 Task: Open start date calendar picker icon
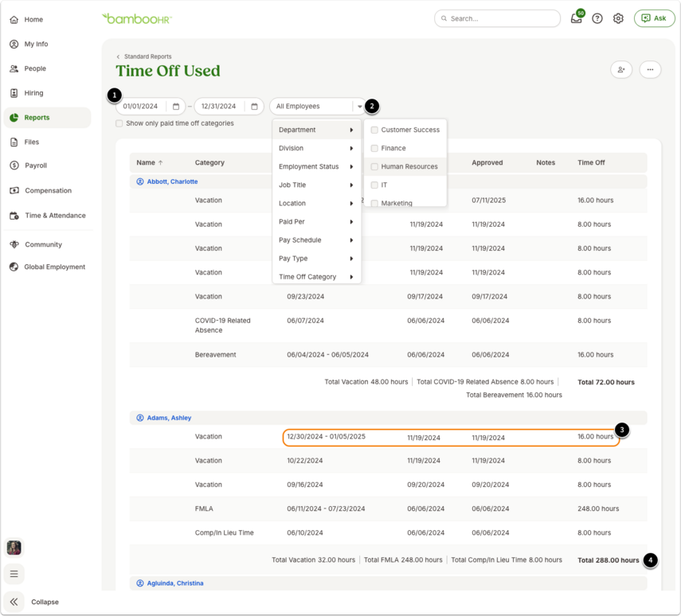coord(176,107)
